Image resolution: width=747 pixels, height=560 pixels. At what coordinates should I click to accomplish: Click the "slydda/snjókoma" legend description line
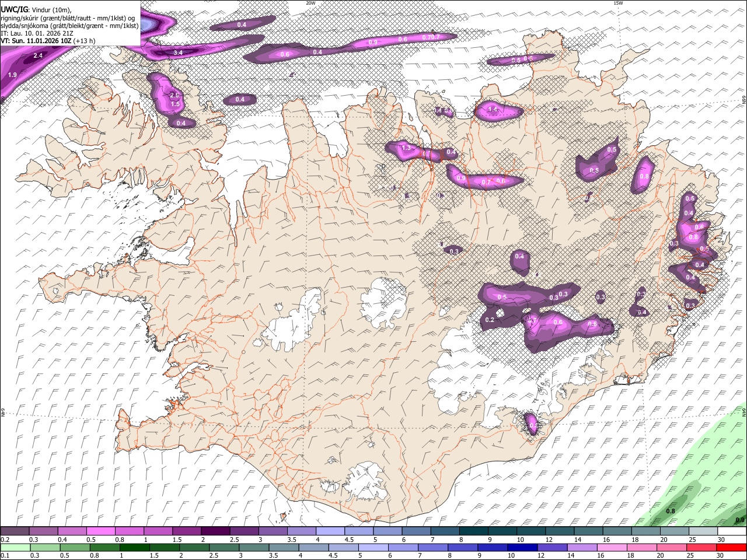pos(69,25)
